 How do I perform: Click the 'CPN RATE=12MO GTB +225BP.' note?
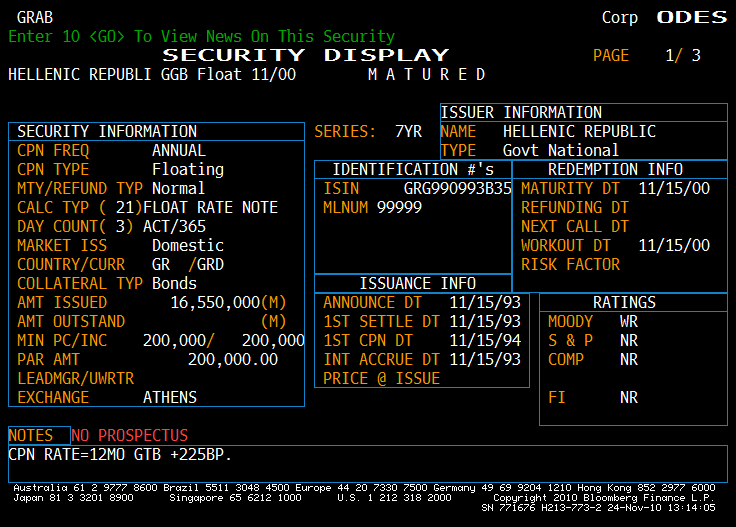click(120, 454)
